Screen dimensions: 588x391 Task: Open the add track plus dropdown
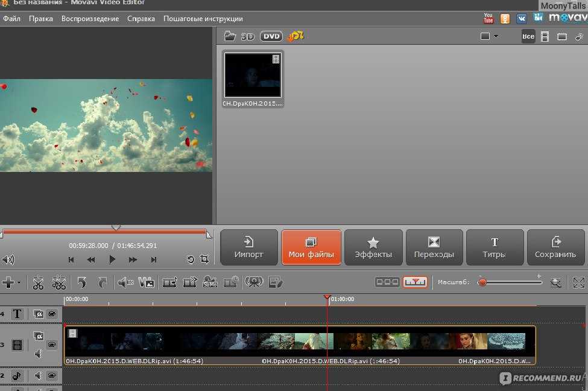click(11, 282)
